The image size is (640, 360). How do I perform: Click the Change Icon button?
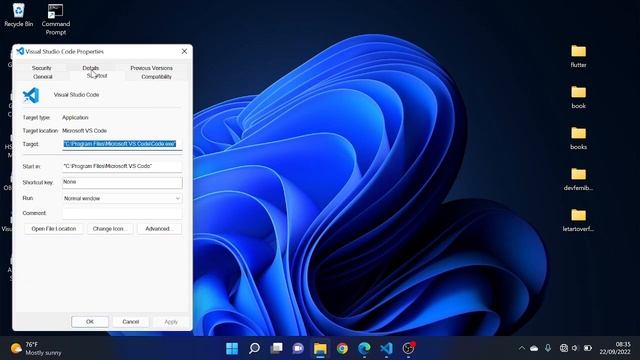coord(109,229)
